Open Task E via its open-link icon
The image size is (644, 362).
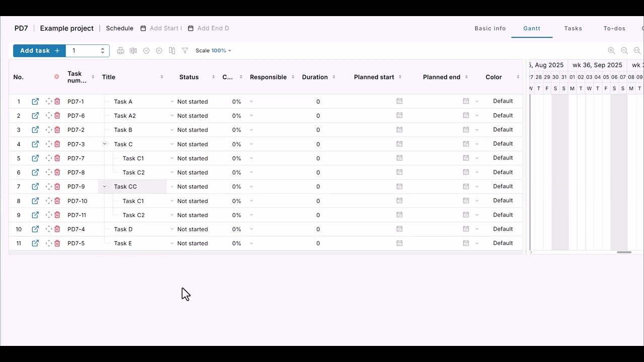click(x=35, y=243)
